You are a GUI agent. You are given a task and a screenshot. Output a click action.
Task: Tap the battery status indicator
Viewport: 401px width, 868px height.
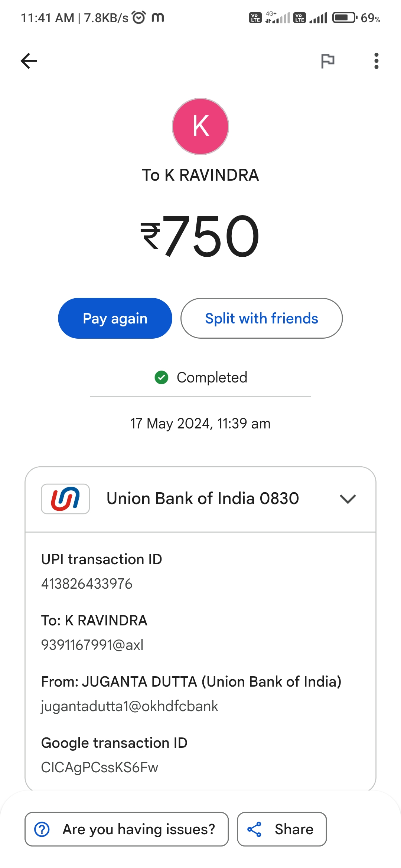[x=344, y=17]
